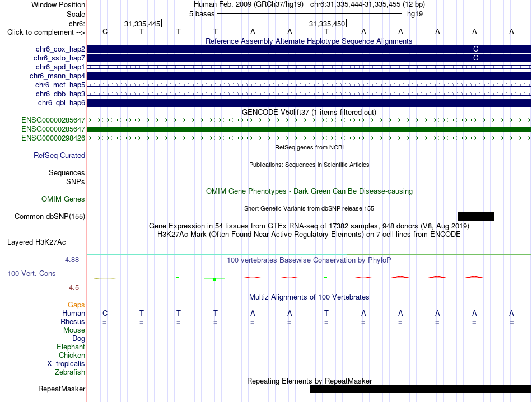Click the black dbSNP variant block

[x=476, y=217]
